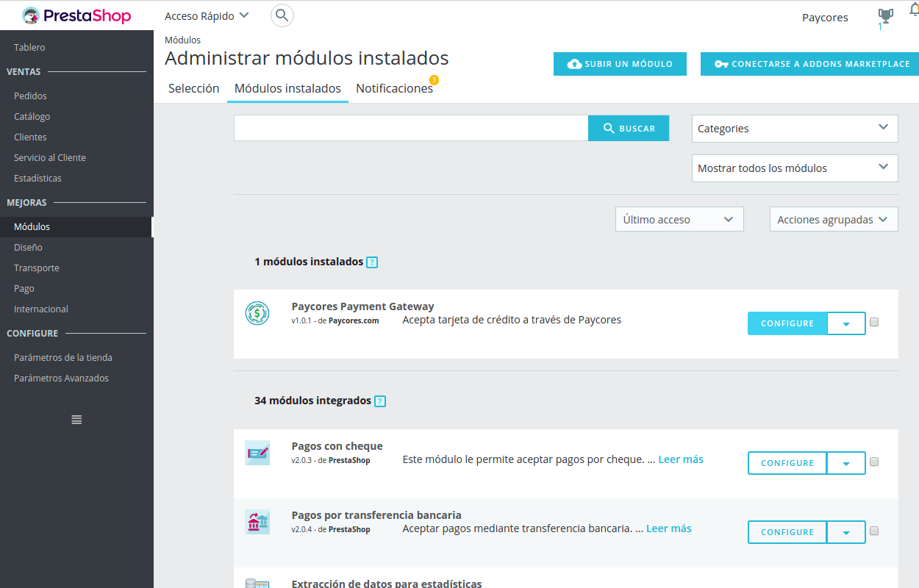Switch to the Módulos instalados tab

(x=287, y=88)
